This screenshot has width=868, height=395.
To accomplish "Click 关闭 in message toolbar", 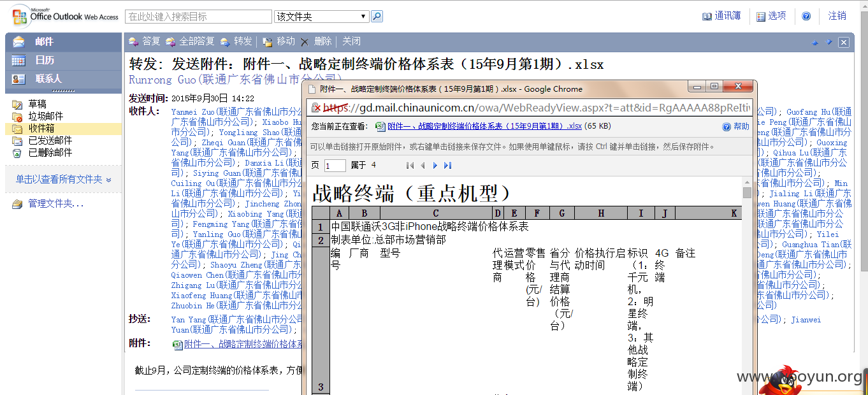I will click(351, 41).
